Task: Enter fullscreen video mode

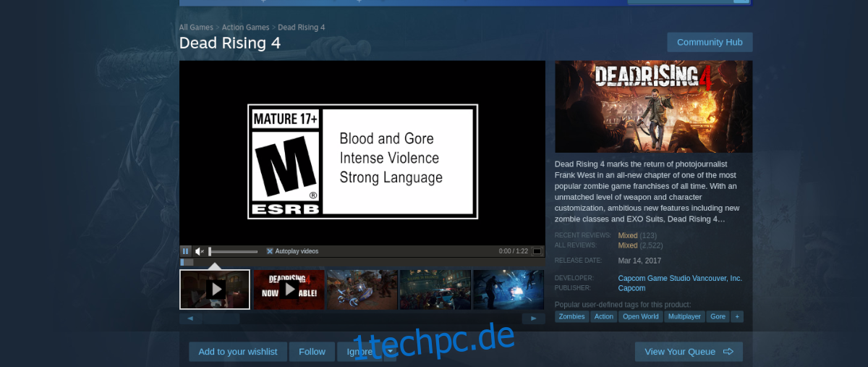Action: coord(537,251)
